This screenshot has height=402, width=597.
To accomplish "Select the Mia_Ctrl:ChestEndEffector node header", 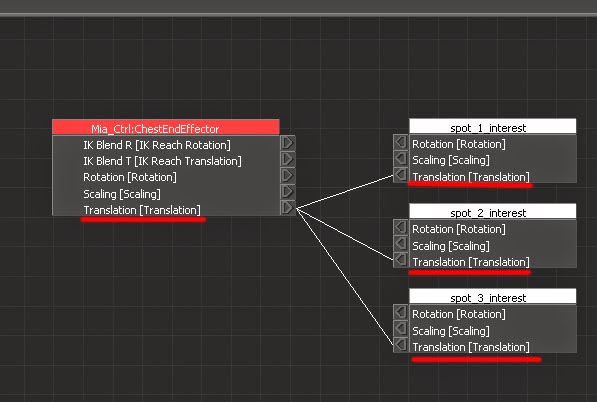I will tap(166, 127).
